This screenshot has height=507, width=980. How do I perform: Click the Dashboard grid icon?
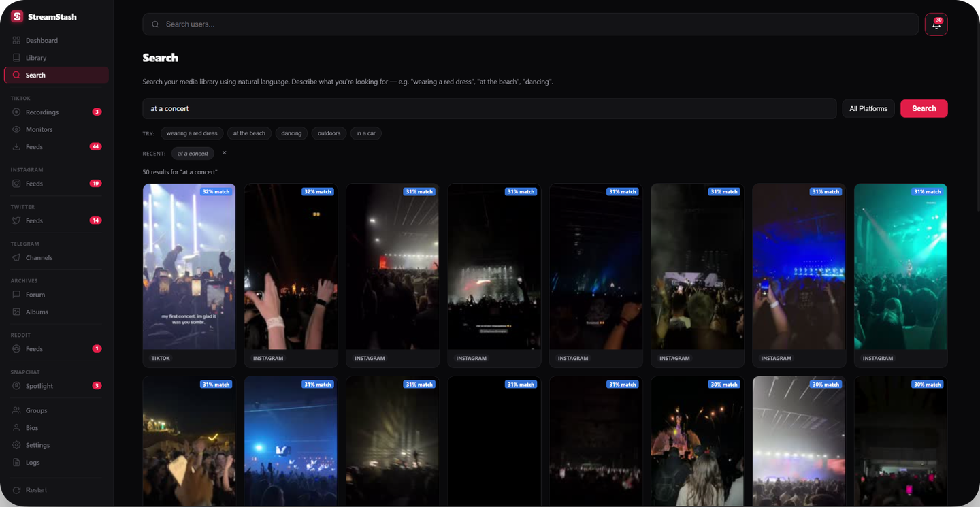[x=16, y=40]
